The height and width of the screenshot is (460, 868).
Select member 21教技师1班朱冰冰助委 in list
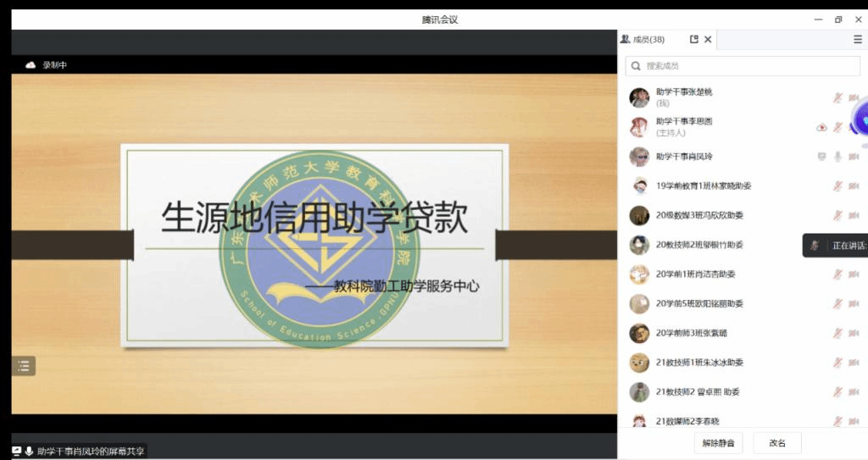699,363
